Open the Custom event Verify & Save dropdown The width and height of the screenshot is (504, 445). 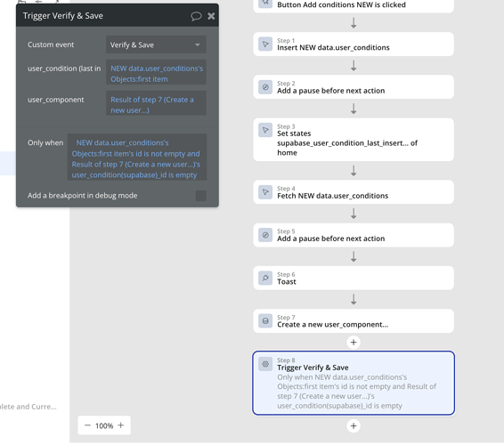pyautogui.click(x=156, y=44)
